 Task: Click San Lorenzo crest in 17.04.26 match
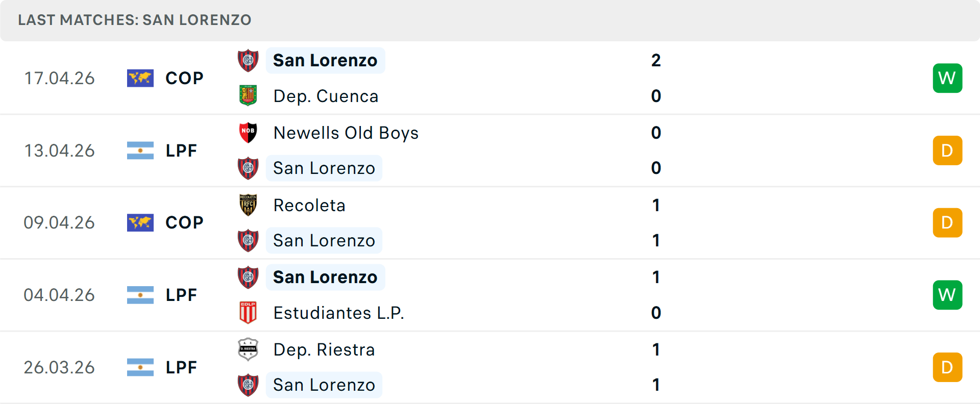248,60
